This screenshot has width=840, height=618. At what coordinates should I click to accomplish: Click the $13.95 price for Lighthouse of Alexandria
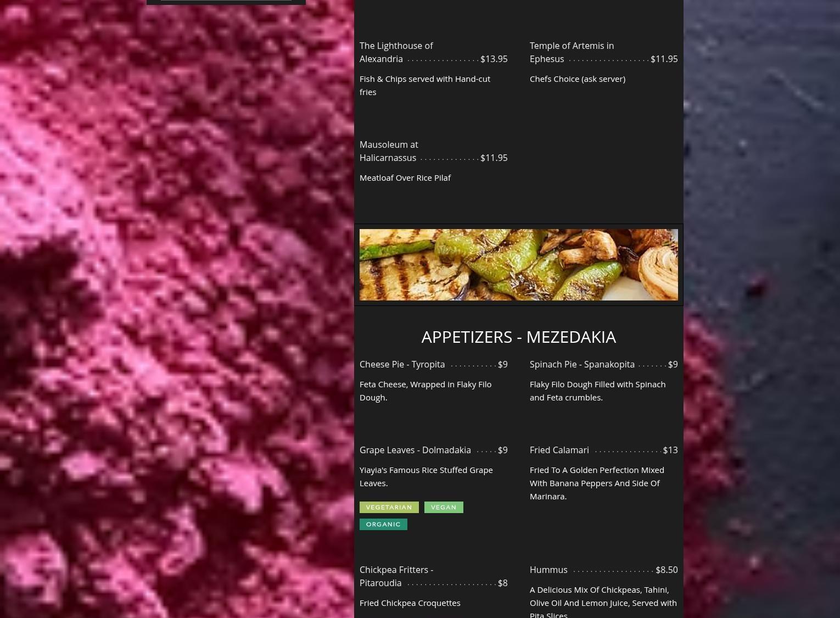[x=494, y=59]
